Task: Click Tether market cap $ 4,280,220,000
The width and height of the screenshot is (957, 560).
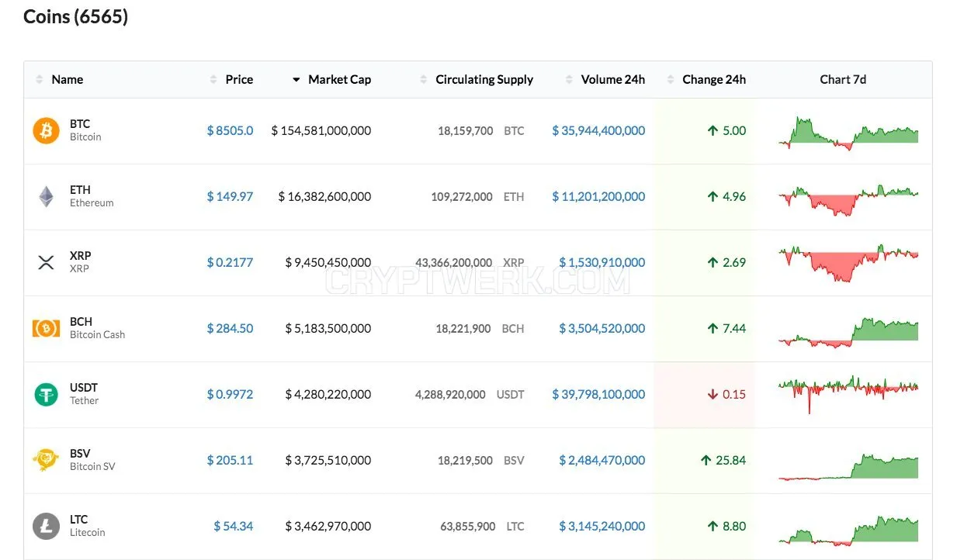Action: tap(328, 394)
